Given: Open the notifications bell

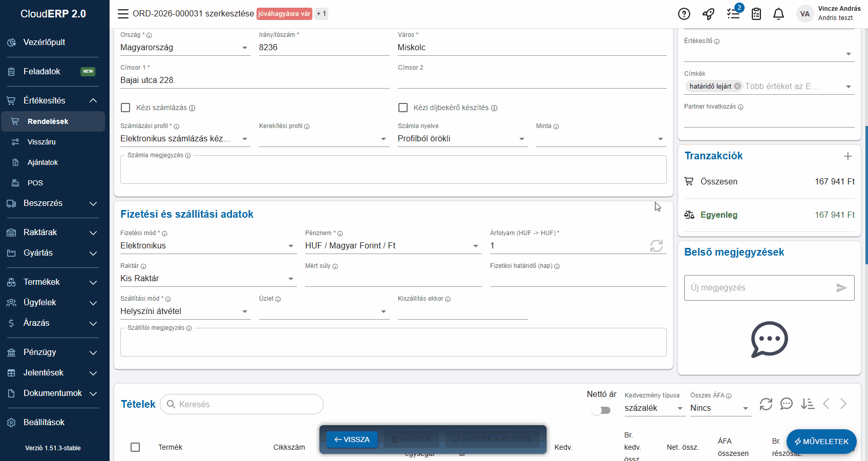Looking at the screenshot, I should tap(778, 14).
